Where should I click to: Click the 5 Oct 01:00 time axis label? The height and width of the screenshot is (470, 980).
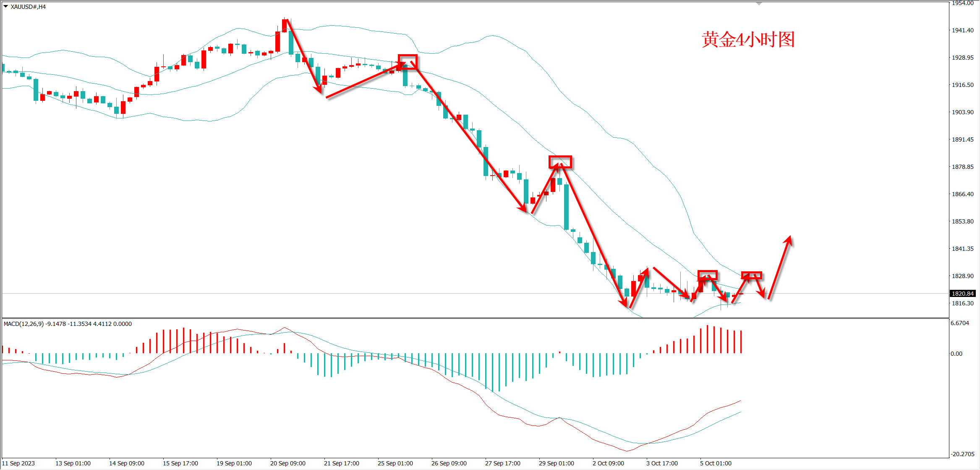pyautogui.click(x=716, y=463)
